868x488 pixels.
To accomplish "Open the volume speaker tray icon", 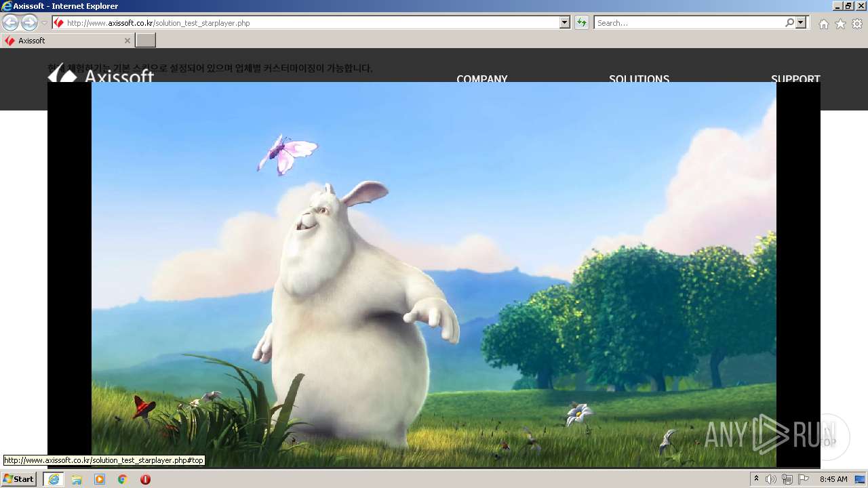I will click(771, 479).
